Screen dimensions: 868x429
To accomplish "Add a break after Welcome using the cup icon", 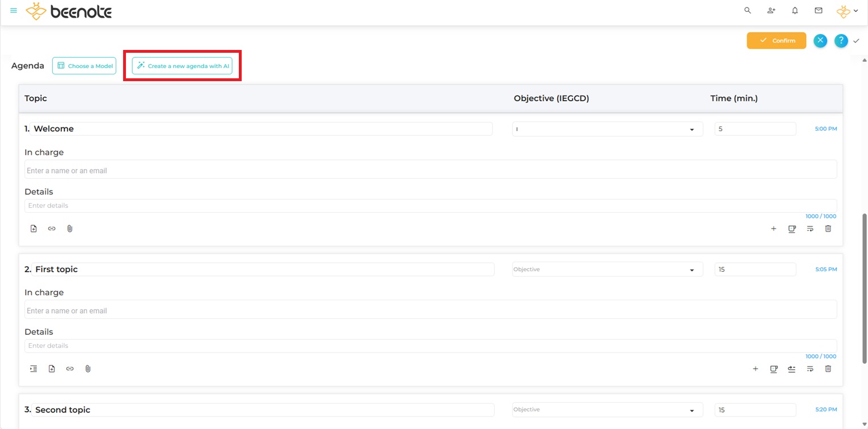I will tap(791, 229).
